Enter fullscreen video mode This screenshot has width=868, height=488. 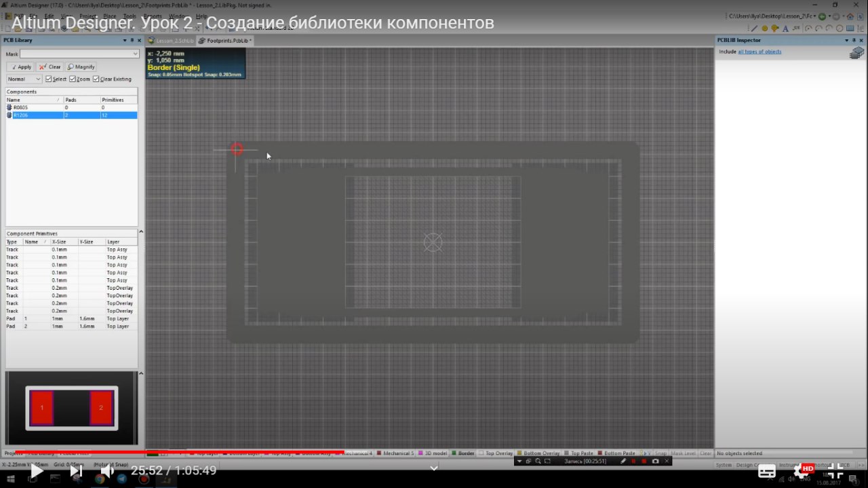tap(835, 470)
